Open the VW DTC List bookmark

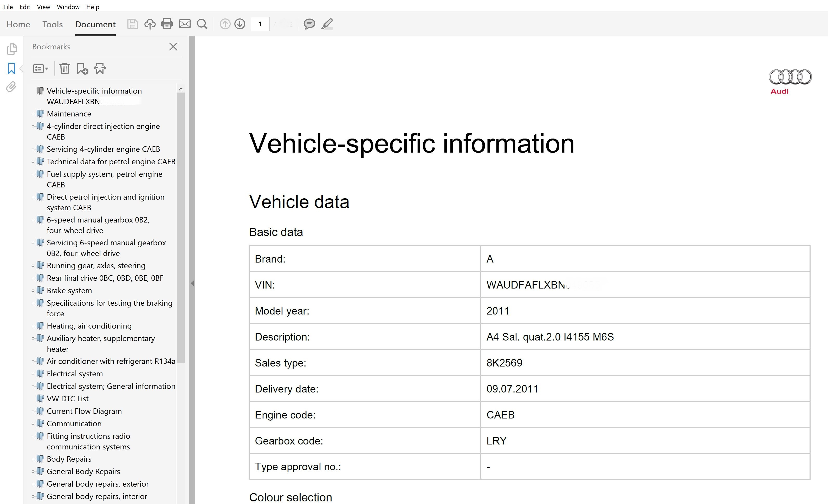[68, 398]
